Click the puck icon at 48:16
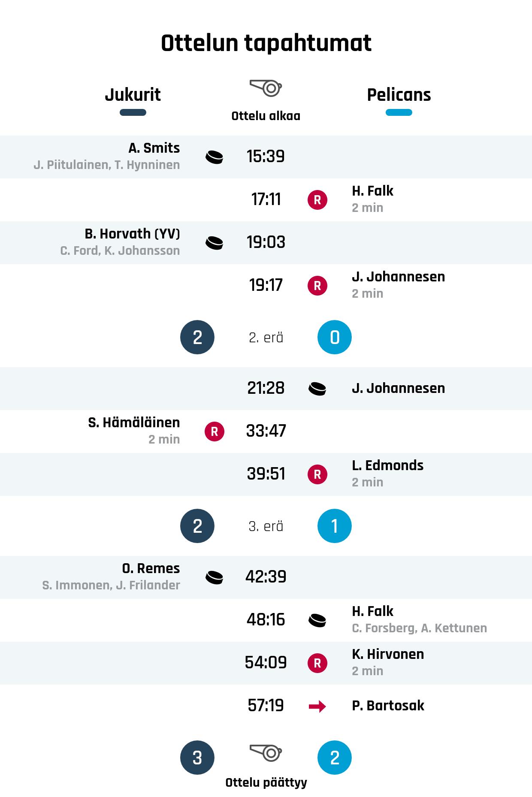The image size is (532, 797). pyautogui.click(x=317, y=620)
